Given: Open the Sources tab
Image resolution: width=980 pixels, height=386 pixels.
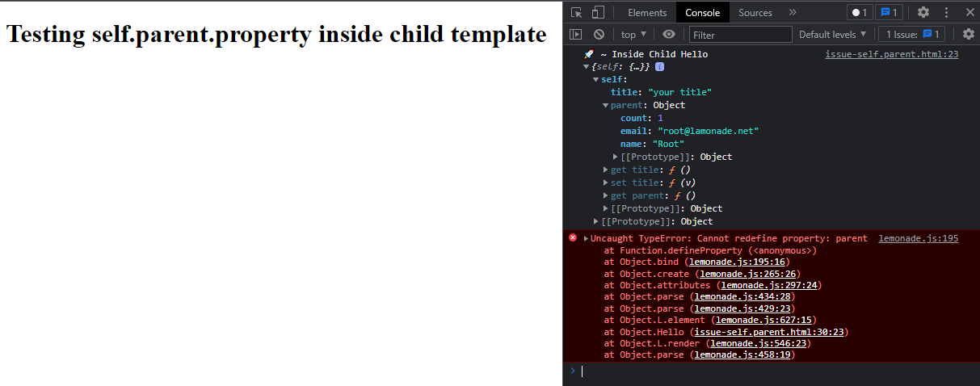Looking at the screenshot, I should (755, 12).
